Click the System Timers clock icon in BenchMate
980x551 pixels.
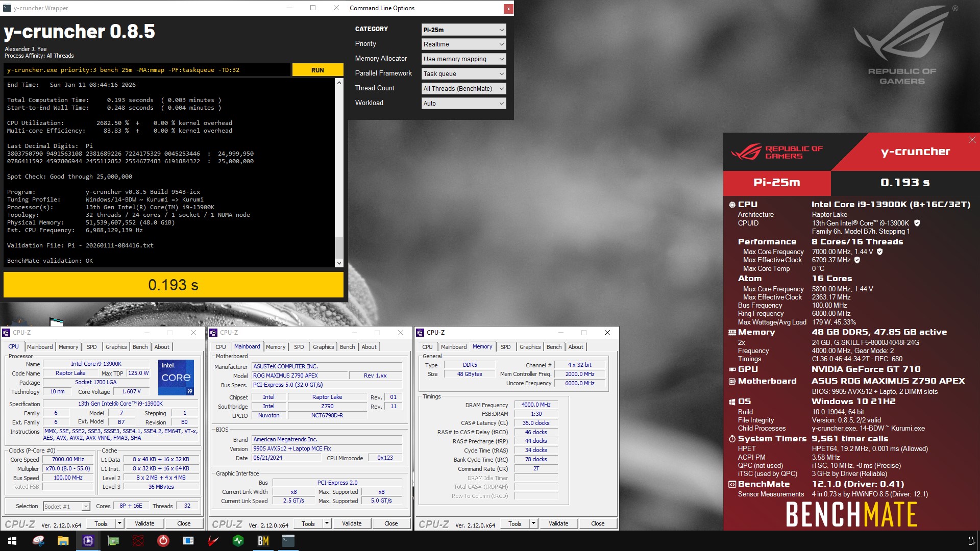coord(732,439)
